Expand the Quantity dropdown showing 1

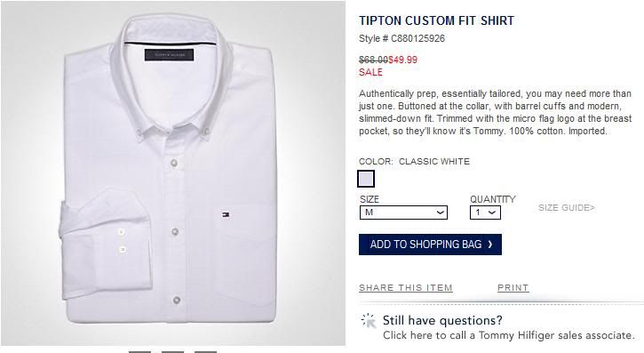point(485,213)
